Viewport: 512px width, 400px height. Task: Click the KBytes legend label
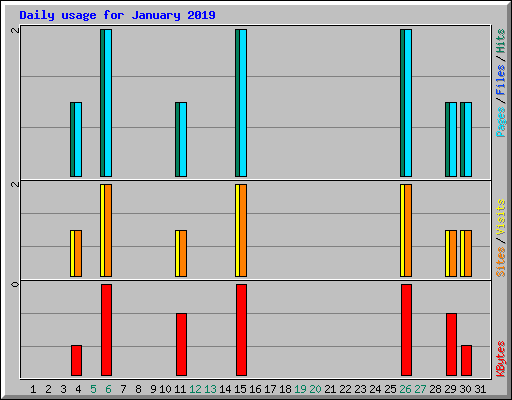[x=501, y=359]
